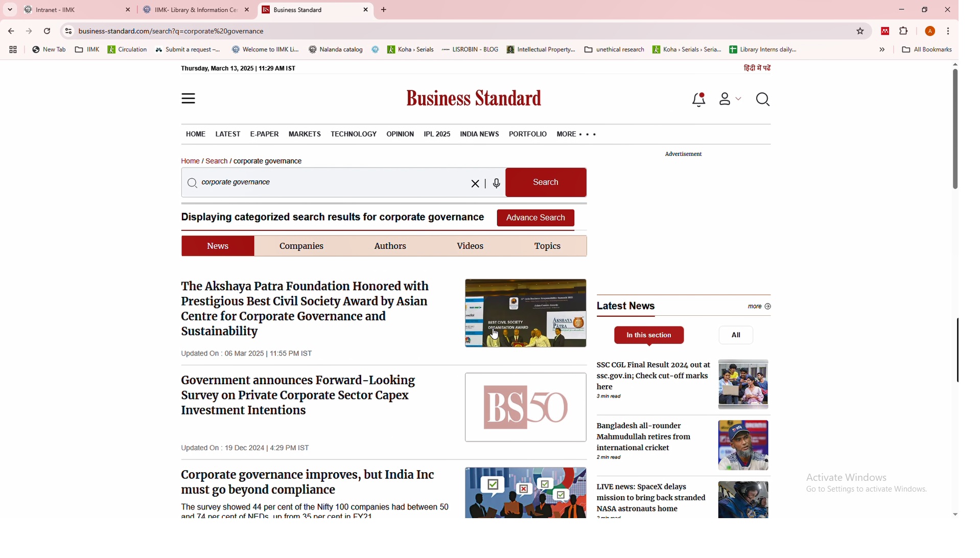The width and height of the screenshot is (980, 558).
Task: Open the hamburger menu on Business Standard
Action: coord(189,99)
